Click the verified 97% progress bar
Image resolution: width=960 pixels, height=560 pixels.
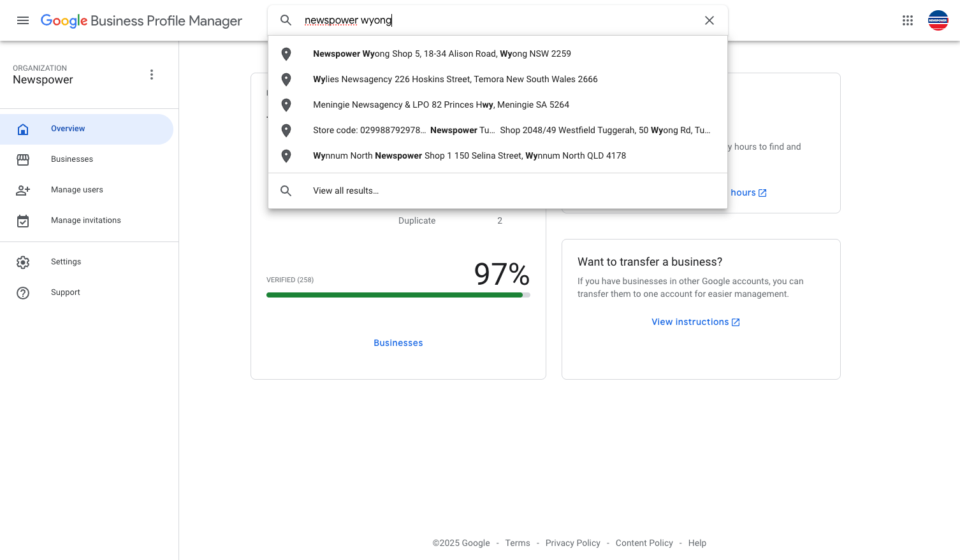point(398,295)
